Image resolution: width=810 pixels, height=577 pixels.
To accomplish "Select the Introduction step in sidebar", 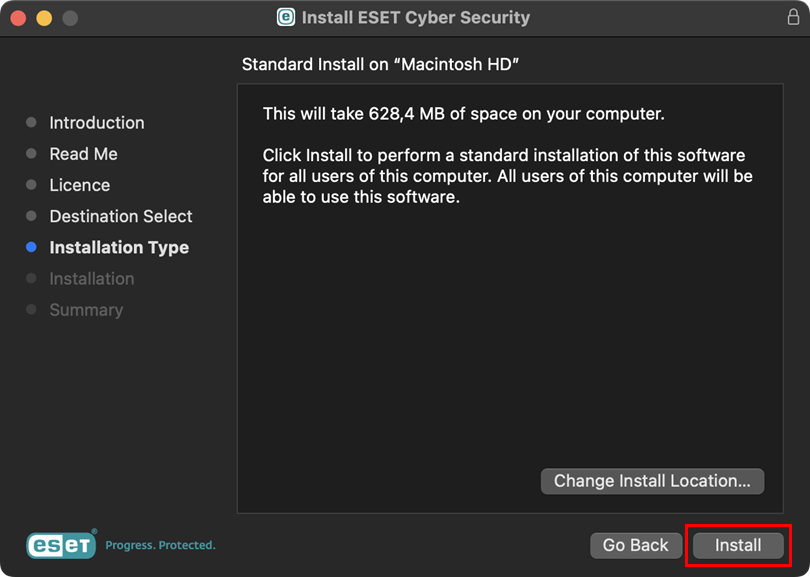I will [97, 123].
